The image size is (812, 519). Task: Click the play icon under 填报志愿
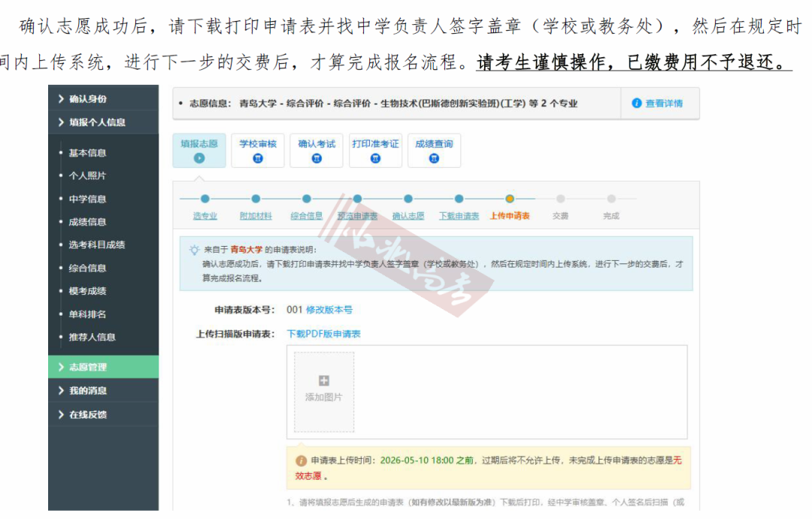198,159
